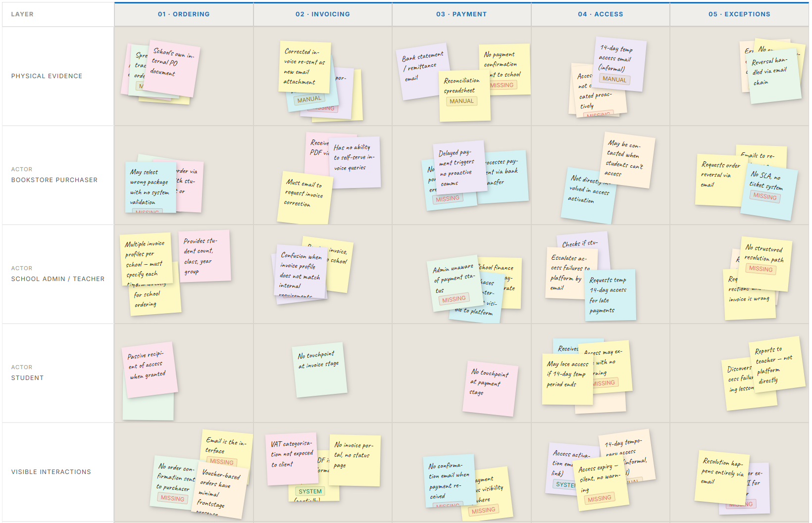Select the "Access expiry — silent, no warning" note
The width and height of the screenshot is (812, 523).
click(x=601, y=483)
